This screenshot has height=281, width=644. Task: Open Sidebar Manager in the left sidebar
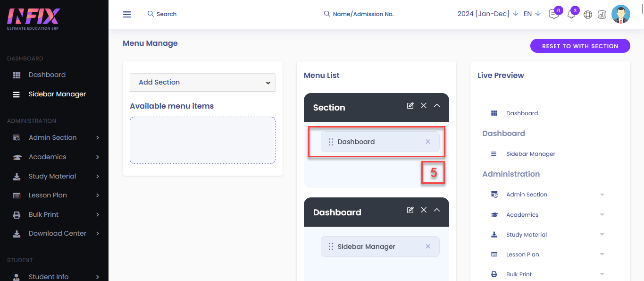(x=57, y=94)
